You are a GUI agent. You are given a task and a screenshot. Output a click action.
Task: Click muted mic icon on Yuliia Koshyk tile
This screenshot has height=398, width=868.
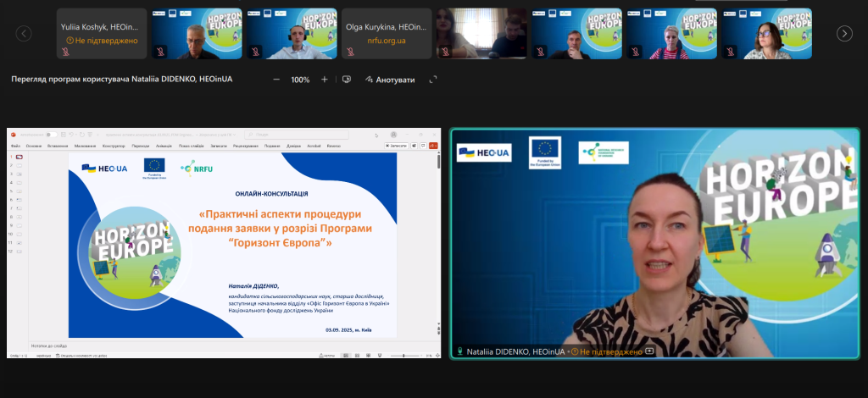pos(65,52)
